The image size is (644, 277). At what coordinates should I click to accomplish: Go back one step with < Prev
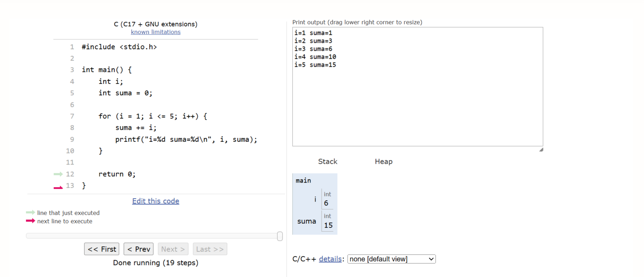[139, 249]
